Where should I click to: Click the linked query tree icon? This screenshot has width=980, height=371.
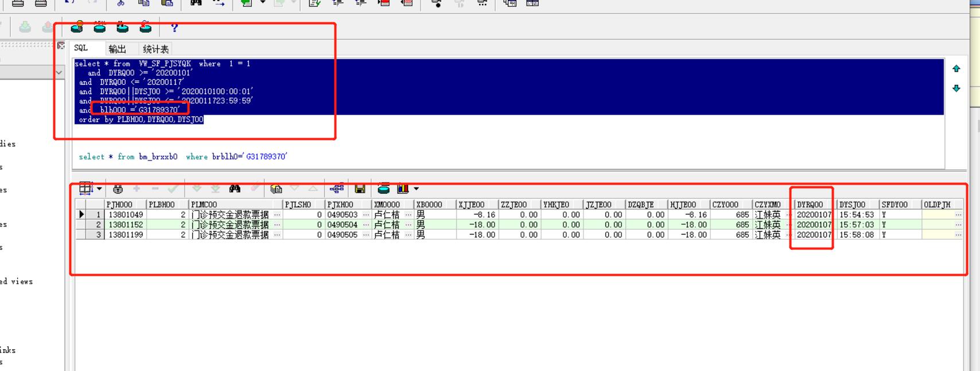click(x=337, y=188)
